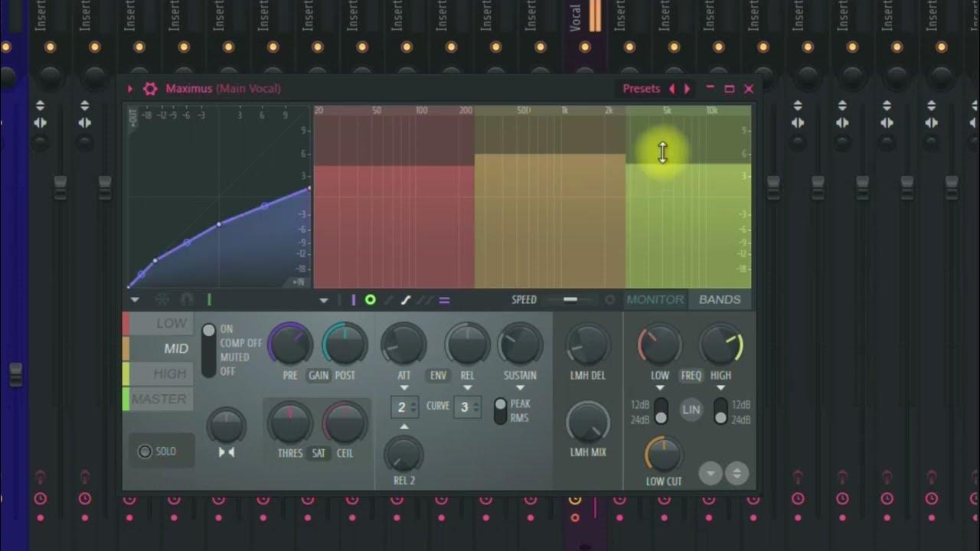Viewport: 980px width, 551px height.
Task: Click the SAT label button
Action: click(x=318, y=454)
